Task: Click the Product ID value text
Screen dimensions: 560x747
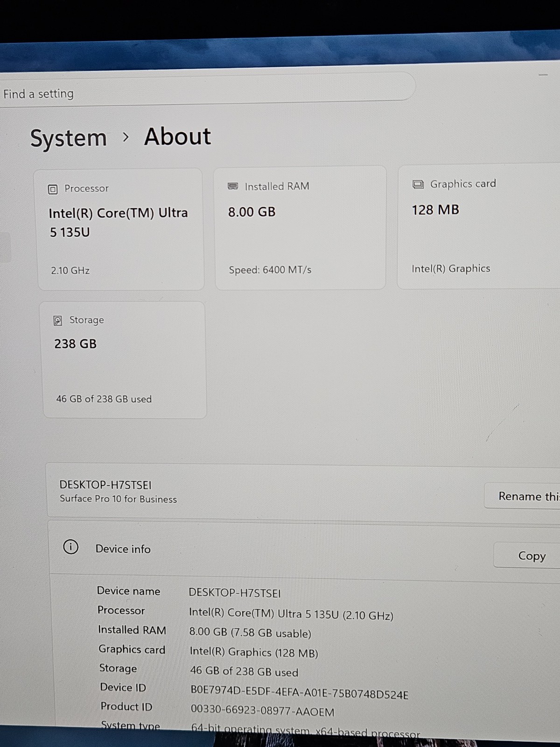Action: (x=262, y=711)
